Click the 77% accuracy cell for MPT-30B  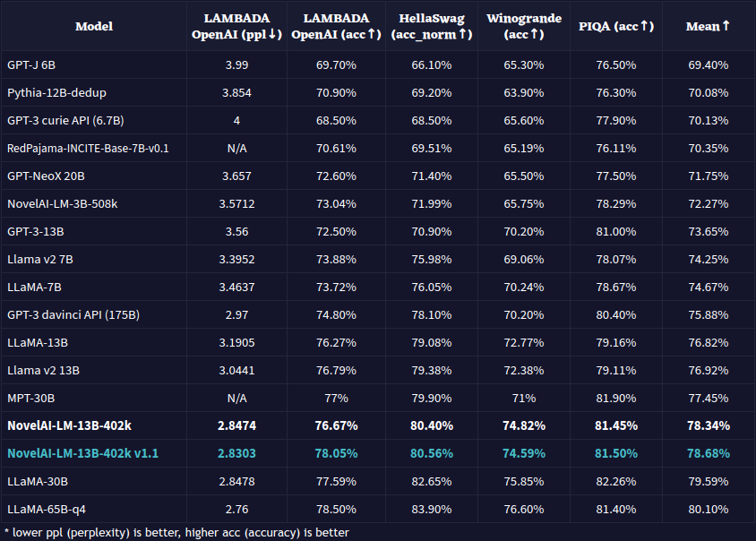336,399
